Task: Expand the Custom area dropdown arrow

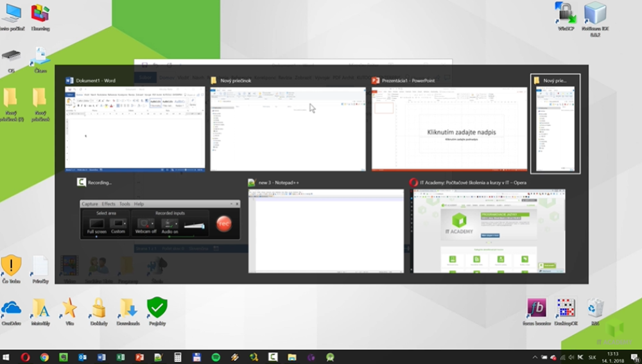Action: pyautogui.click(x=125, y=223)
